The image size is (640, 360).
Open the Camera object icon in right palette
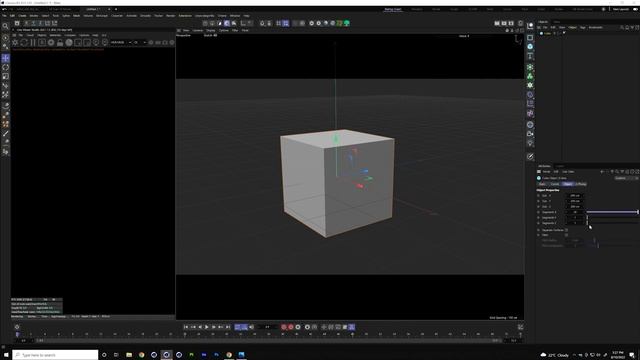tap(530, 134)
